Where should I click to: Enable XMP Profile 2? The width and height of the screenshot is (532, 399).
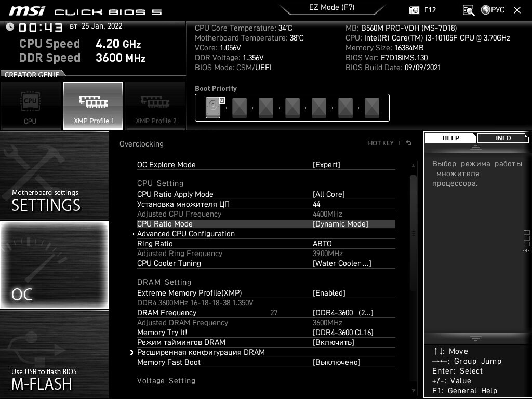[156, 106]
